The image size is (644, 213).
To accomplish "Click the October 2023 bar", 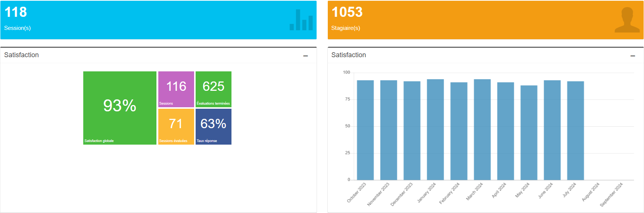I will point(365,130).
